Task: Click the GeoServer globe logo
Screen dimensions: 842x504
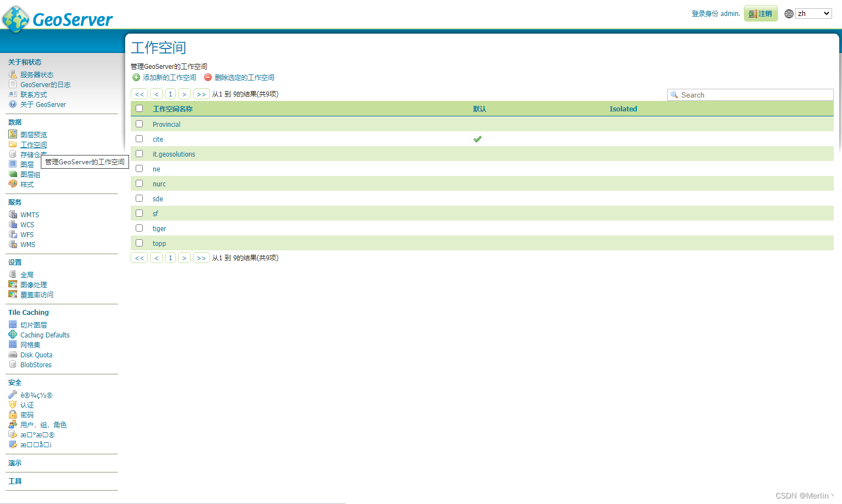Action: coord(16,19)
